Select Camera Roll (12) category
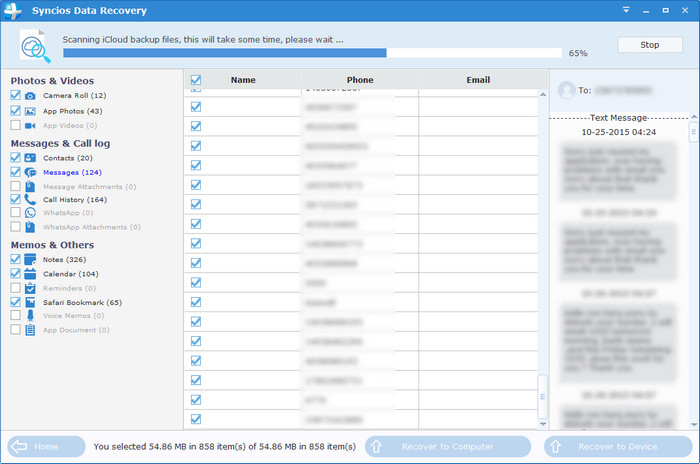 tap(75, 96)
